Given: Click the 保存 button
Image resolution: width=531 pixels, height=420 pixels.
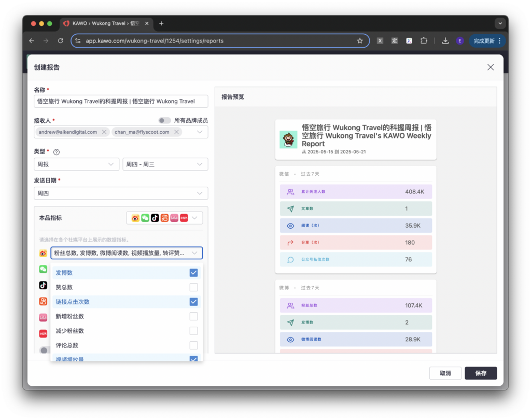Looking at the screenshot, I should pyautogui.click(x=480, y=373).
